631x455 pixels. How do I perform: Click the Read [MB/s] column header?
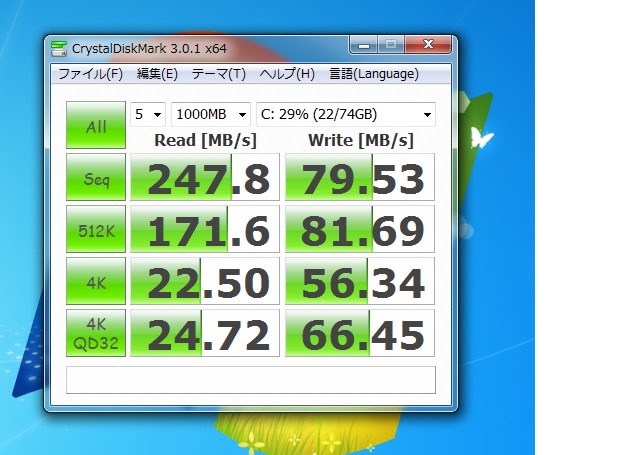[205, 140]
